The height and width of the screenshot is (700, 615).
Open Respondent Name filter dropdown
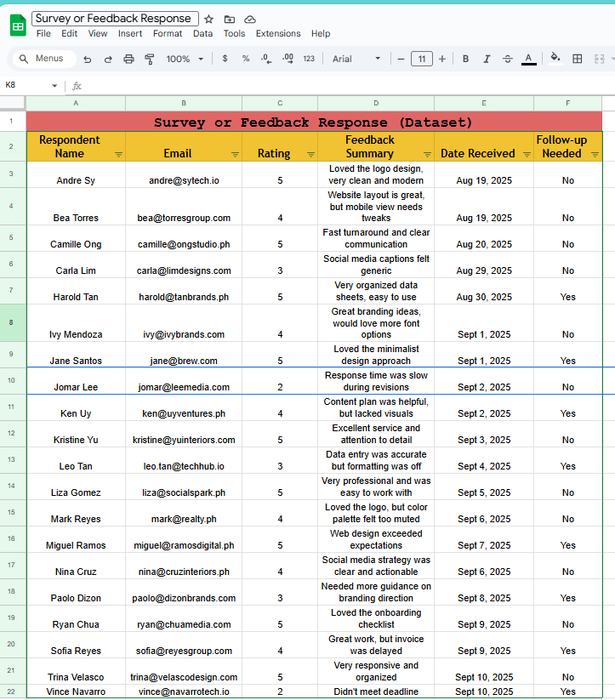pos(118,155)
